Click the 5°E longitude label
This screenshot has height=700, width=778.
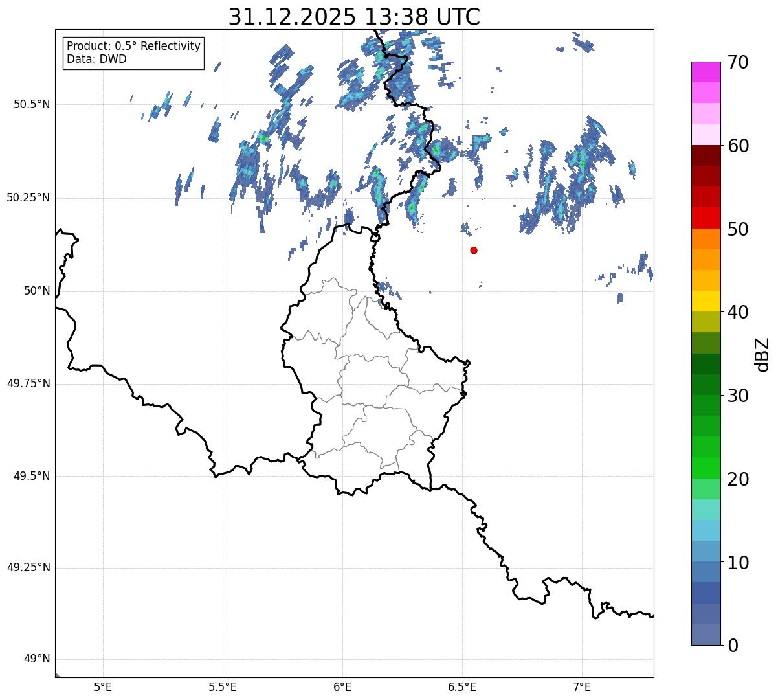pos(103,686)
